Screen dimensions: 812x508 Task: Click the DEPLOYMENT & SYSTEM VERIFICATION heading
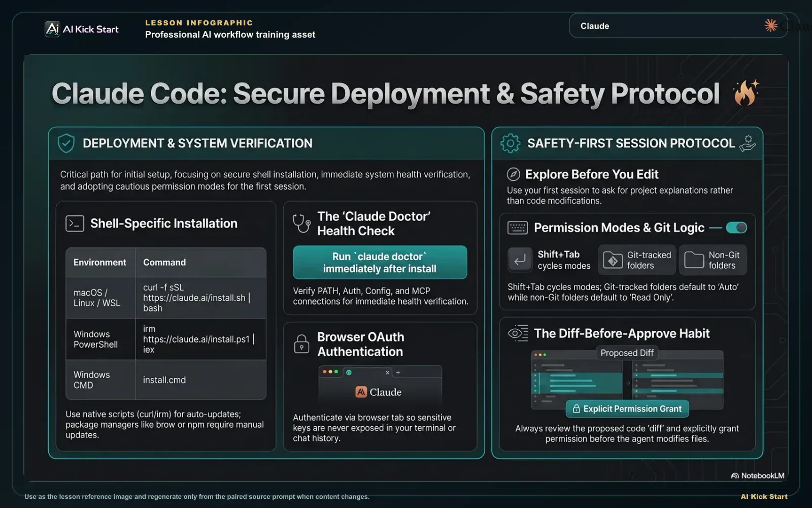click(197, 143)
